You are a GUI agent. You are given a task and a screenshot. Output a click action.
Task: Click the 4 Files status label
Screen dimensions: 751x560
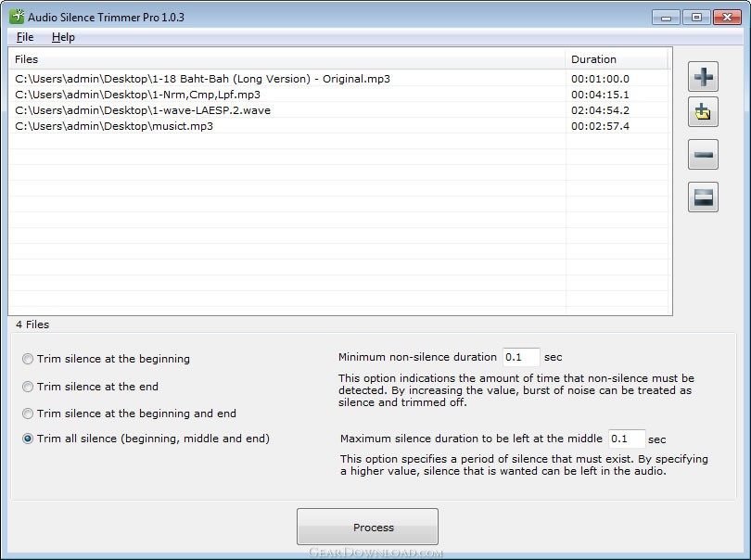[32, 325]
